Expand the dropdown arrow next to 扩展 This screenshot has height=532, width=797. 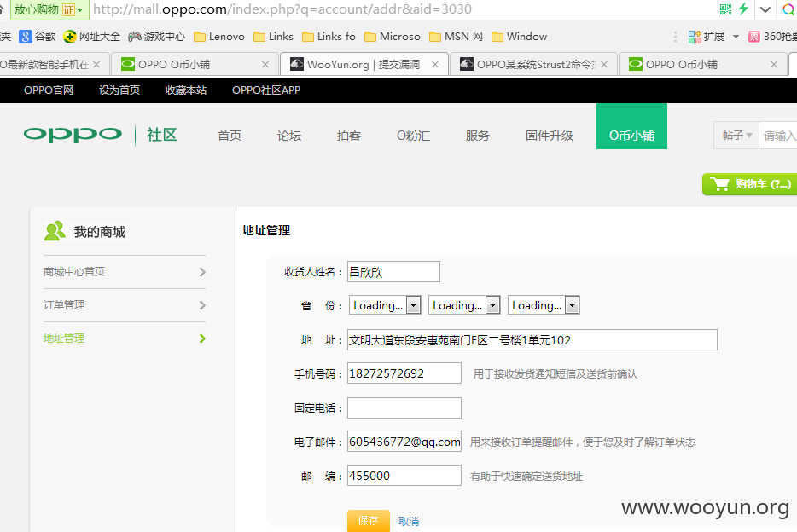point(736,37)
